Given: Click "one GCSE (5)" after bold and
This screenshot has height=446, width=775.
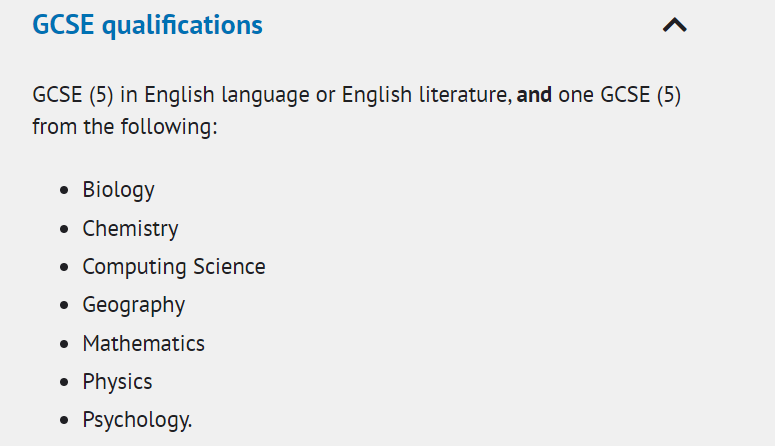Looking at the screenshot, I should click(620, 95).
